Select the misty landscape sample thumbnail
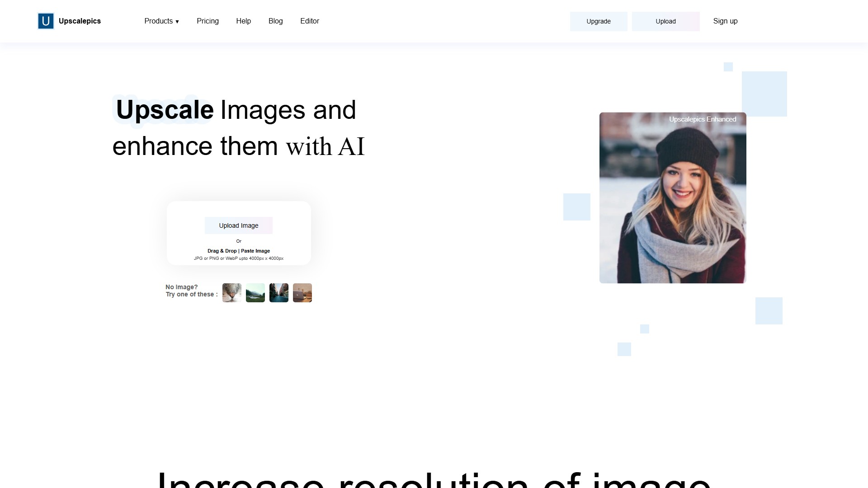The width and height of the screenshot is (868, 488). click(255, 293)
